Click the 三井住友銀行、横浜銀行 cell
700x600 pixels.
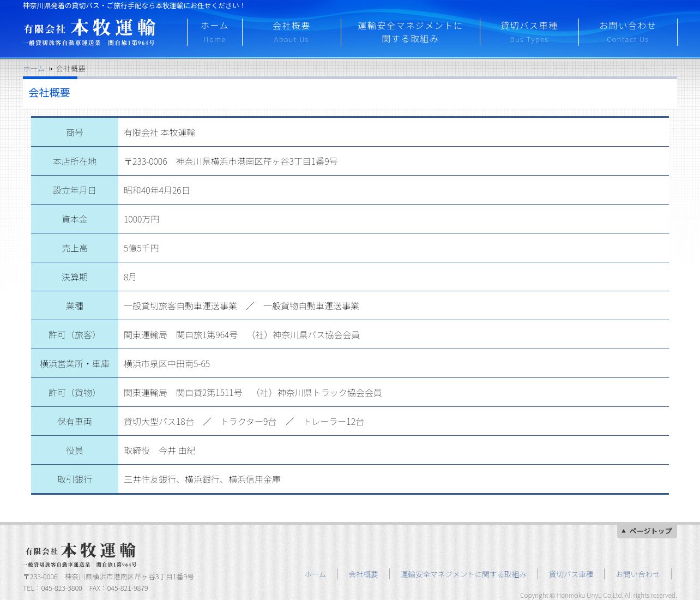394,479
